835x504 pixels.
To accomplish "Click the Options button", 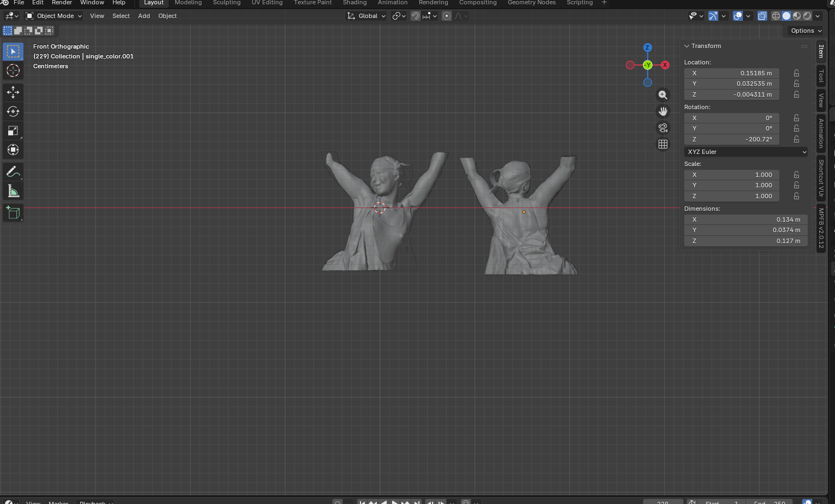I will click(806, 31).
